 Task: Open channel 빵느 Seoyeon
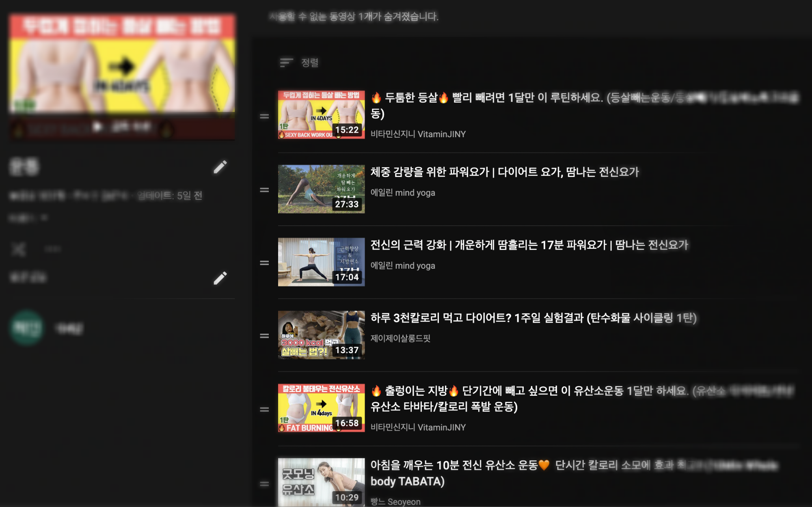click(x=395, y=502)
